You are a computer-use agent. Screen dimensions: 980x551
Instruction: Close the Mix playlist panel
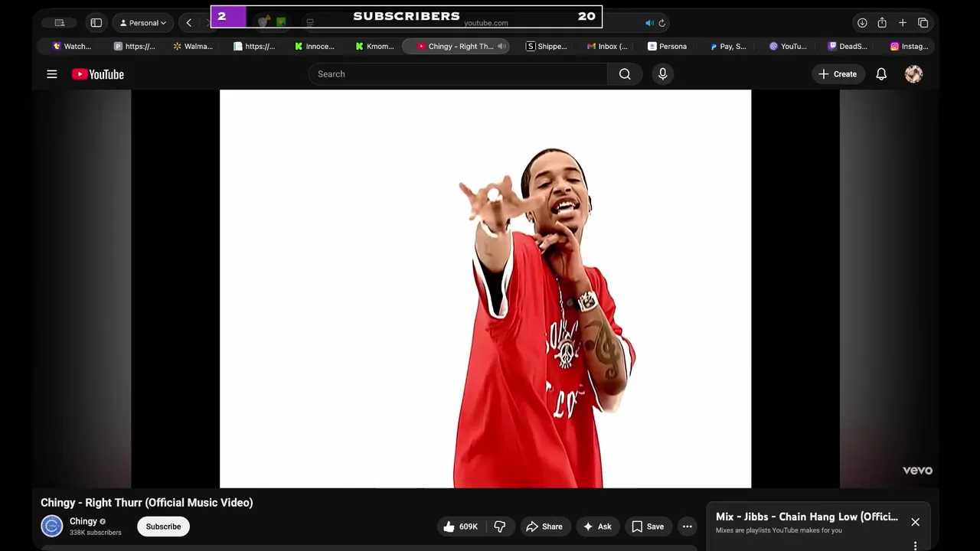click(915, 522)
